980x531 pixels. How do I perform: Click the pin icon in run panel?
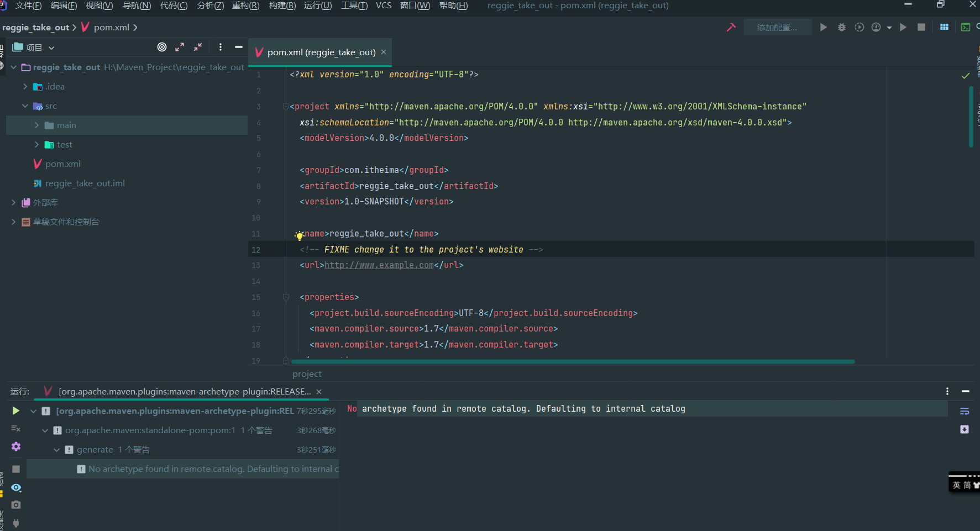click(x=16, y=523)
